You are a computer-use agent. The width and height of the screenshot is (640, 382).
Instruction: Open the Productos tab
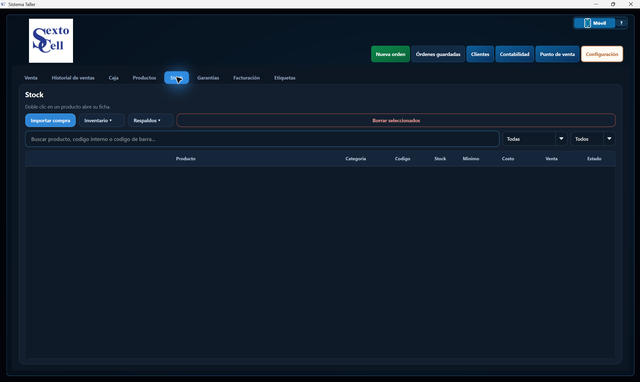144,78
